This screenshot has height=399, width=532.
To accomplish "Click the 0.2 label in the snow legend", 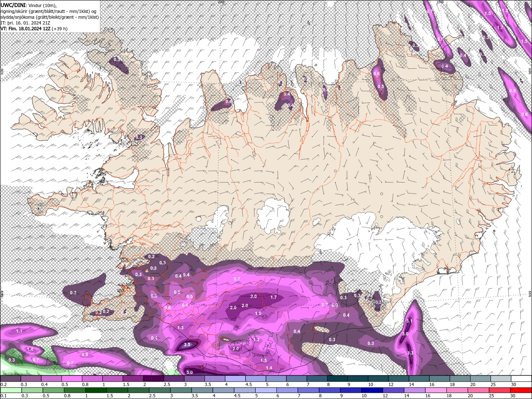I will (x=3, y=384).
